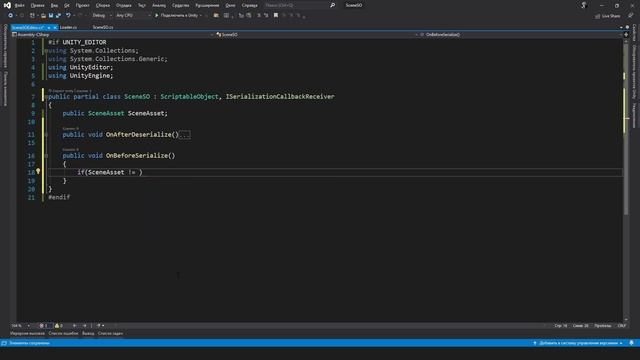The height and width of the screenshot is (360, 640).
Task: Click the open file folder icon
Action: 43,16
